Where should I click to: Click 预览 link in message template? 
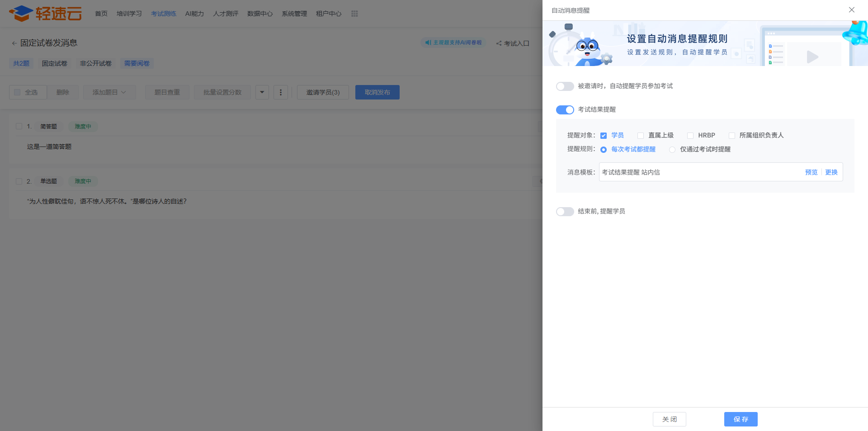[x=811, y=172]
